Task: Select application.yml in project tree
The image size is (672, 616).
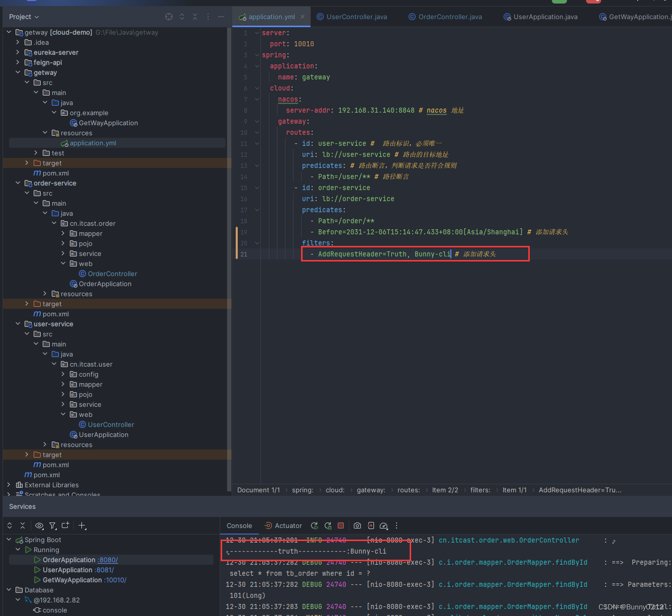Action: (92, 143)
